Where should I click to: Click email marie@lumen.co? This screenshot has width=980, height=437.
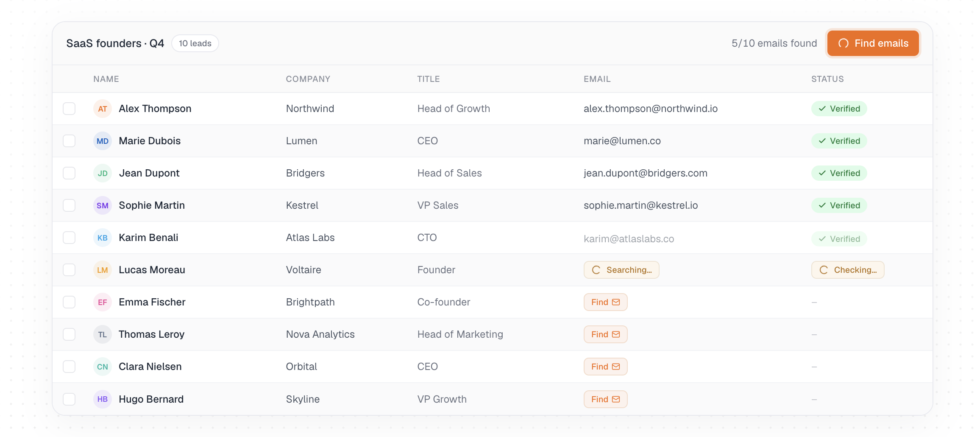[x=622, y=141]
